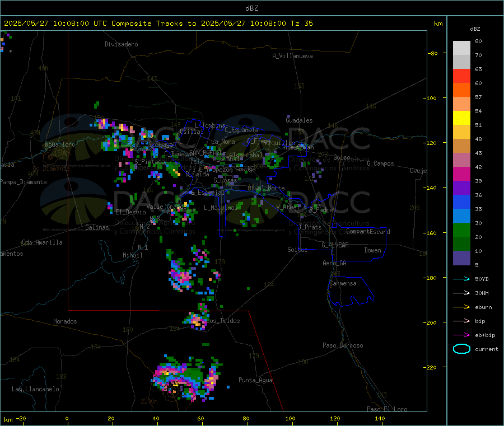
Task: Click the cyan 50YD arrow icon
Action: click(461, 279)
